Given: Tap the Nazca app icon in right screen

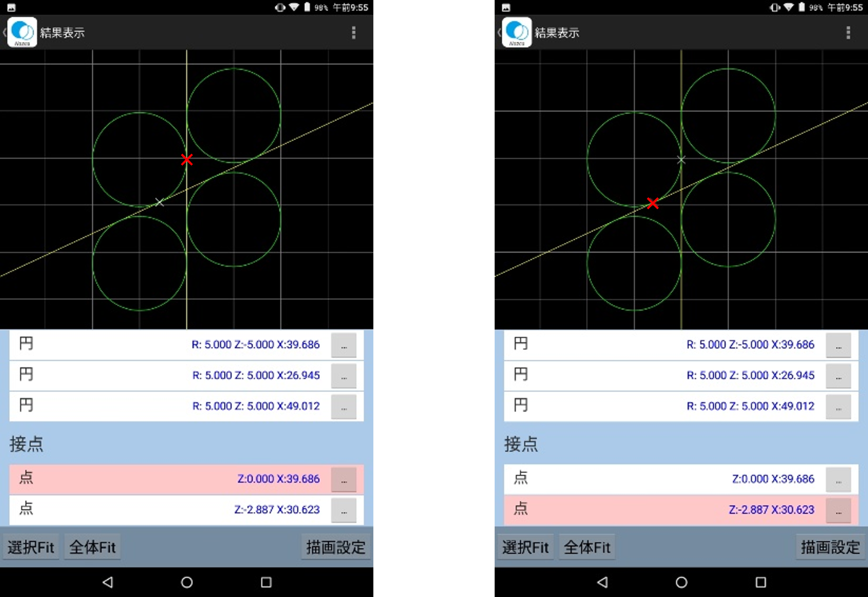Looking at the screenshot, I should [x=517, y=32].
